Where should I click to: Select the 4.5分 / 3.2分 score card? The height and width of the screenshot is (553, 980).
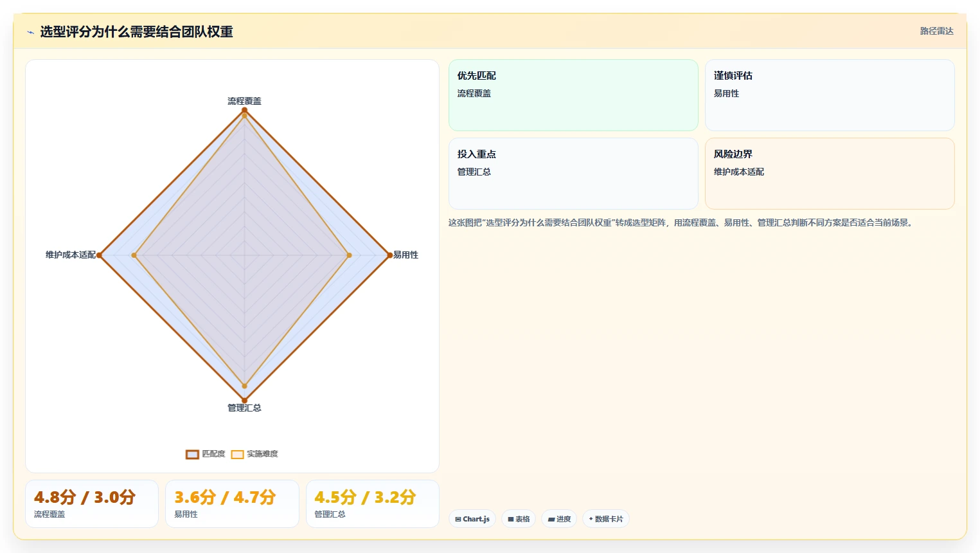point(373,503)
